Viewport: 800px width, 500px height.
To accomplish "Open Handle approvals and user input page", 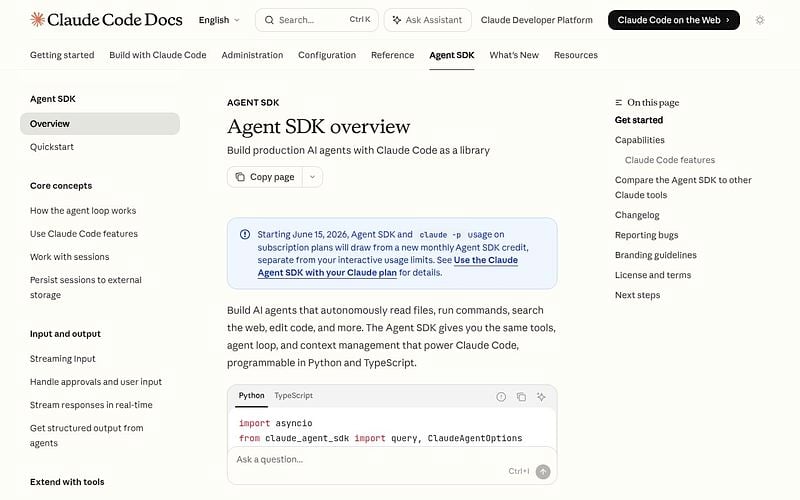I will tap(96, 382).
